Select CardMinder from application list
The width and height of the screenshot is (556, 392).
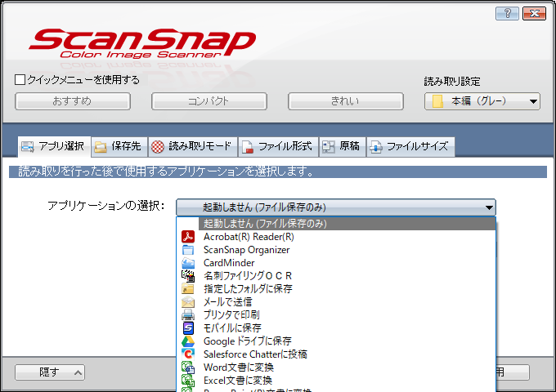tap(336, 263)
